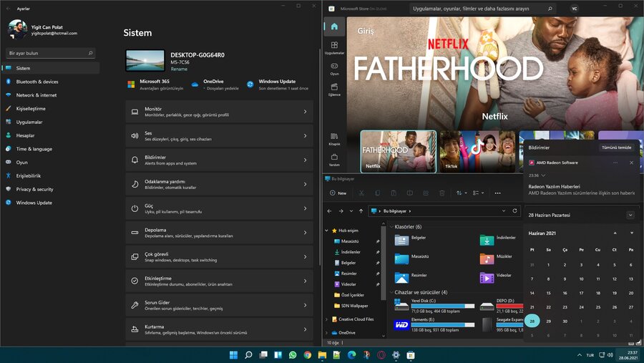Click the Rename link under the PC name
This screenshot has width=644, height=363.
point(179,69)
